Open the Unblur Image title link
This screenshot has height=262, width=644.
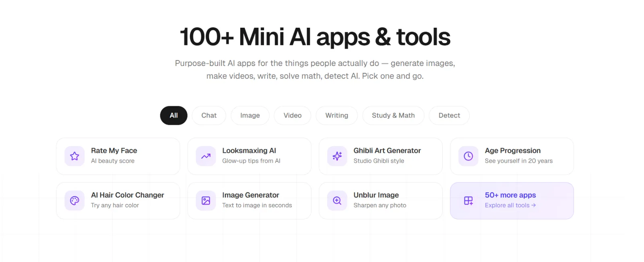(376, 195)
